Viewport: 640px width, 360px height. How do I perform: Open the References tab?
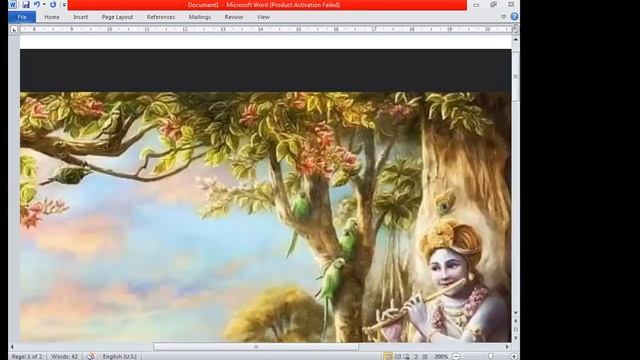(x=161, y=17)
